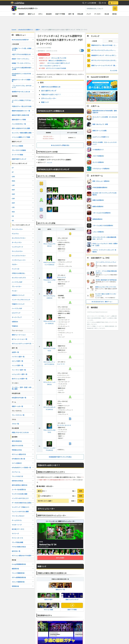Expand the CF sidebar ranking row
This screenshot has height=644, width=129.
pos(23,168)
